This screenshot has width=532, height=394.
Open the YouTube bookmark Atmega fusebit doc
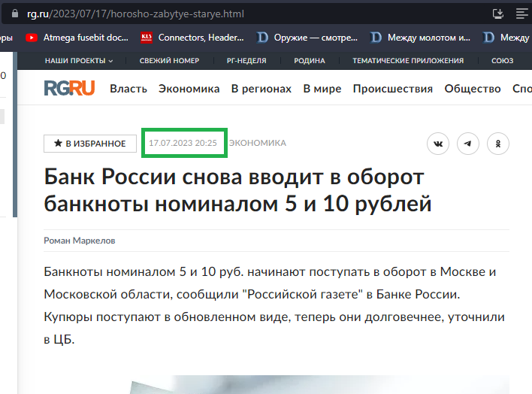(77, 38)
